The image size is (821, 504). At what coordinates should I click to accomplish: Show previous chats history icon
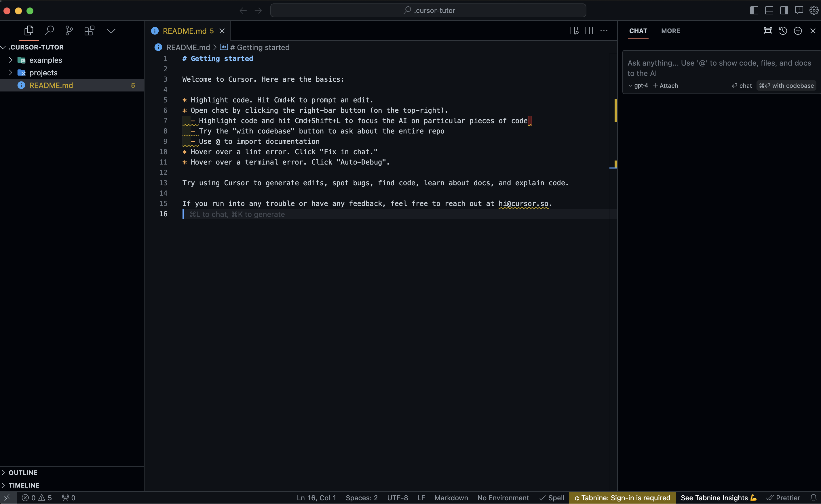[x=783, y=31]
